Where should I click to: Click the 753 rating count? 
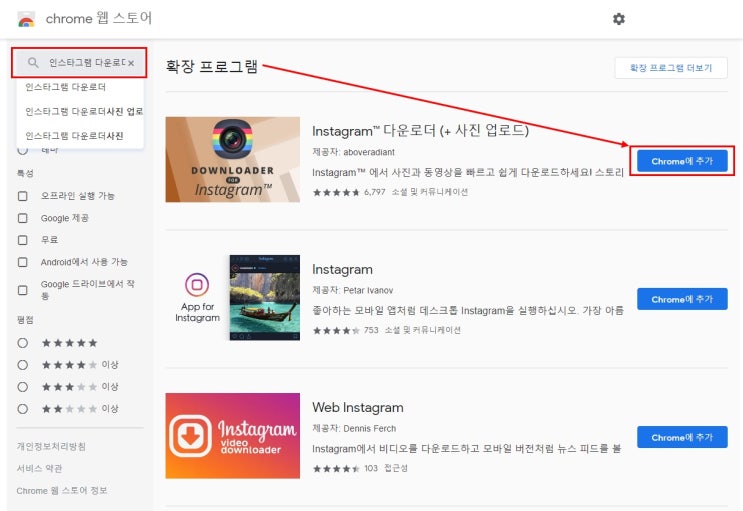click(371, 330)
